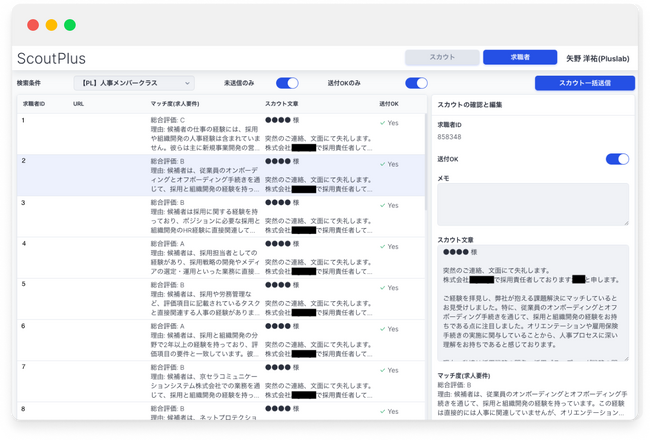Image resolution: width=650 pixels, height=441 pixels.
Task: Click the Yes checkmark for candidate 7
Action: (382, 370)
